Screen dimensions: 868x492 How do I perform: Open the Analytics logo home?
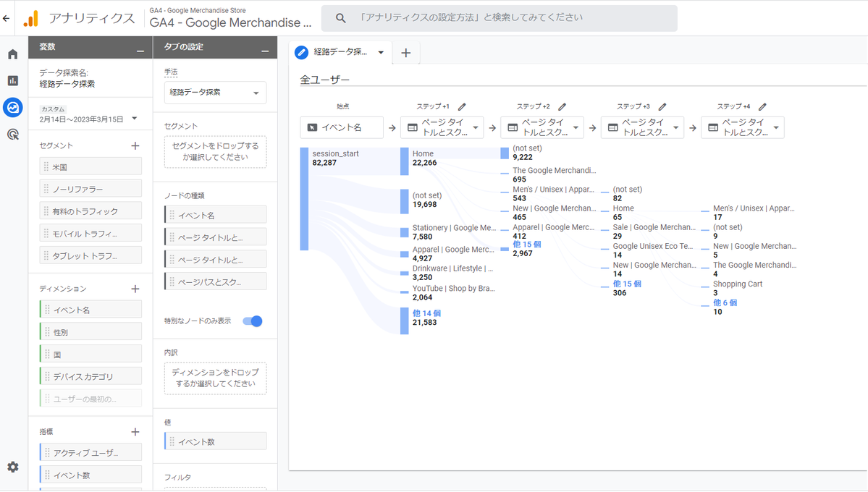pos(31,19)
